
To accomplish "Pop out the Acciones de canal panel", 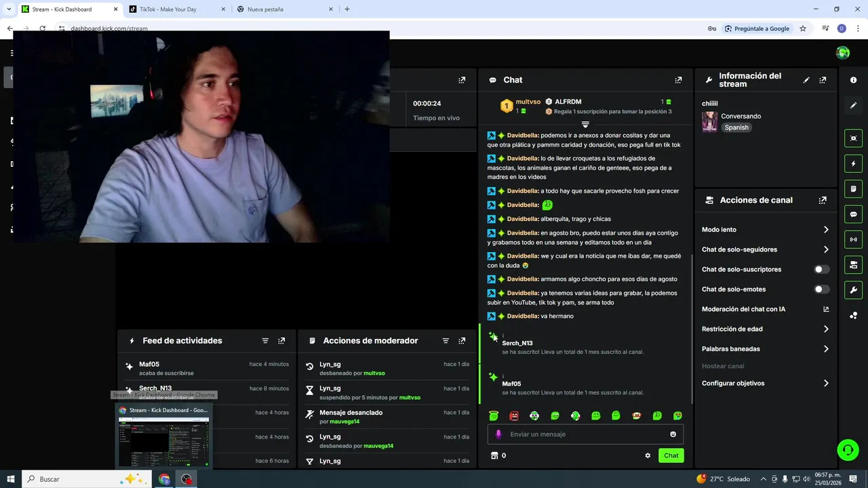I will pyautogui.click(x=823, y=201).
